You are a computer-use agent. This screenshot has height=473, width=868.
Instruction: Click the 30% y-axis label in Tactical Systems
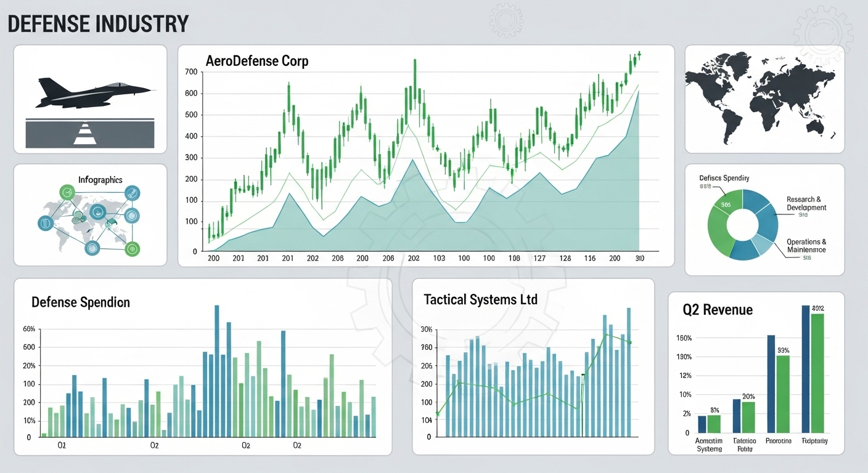[x=427, y=329]
